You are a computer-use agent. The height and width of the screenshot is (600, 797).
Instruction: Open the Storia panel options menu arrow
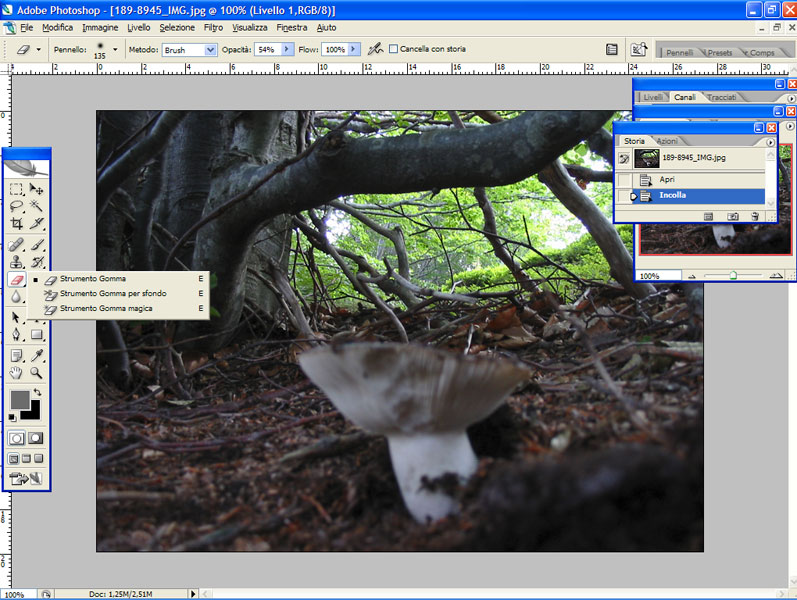[x=770, y=142]
